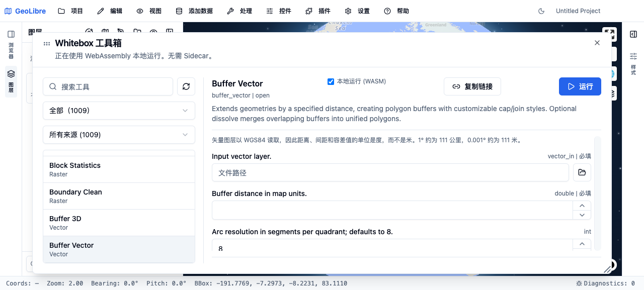Viewport: 644px width, 290px height.
Task: Increase the Arc resolution value
Action: click(582, 244)
